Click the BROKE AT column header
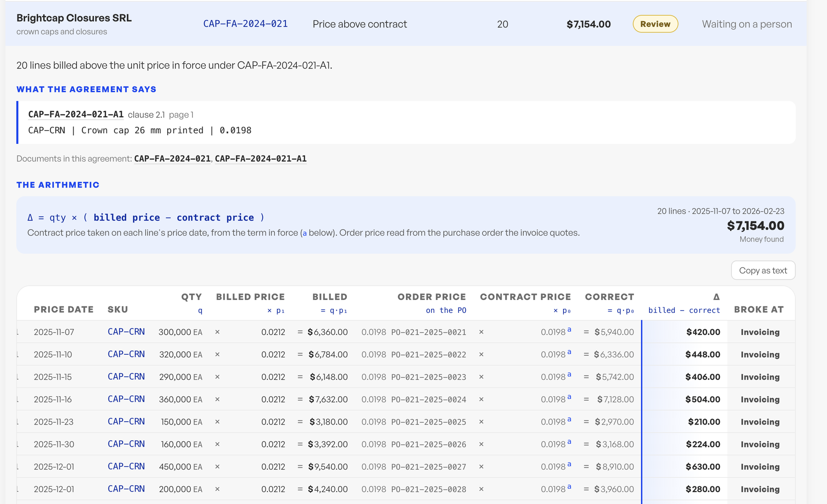 click(x=759, y=310)
